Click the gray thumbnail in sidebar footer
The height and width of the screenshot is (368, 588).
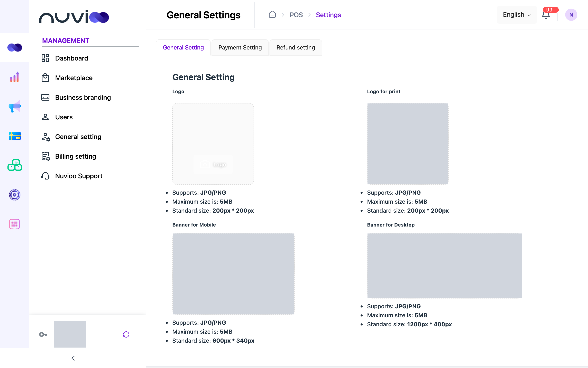click(x=70, y=334)
